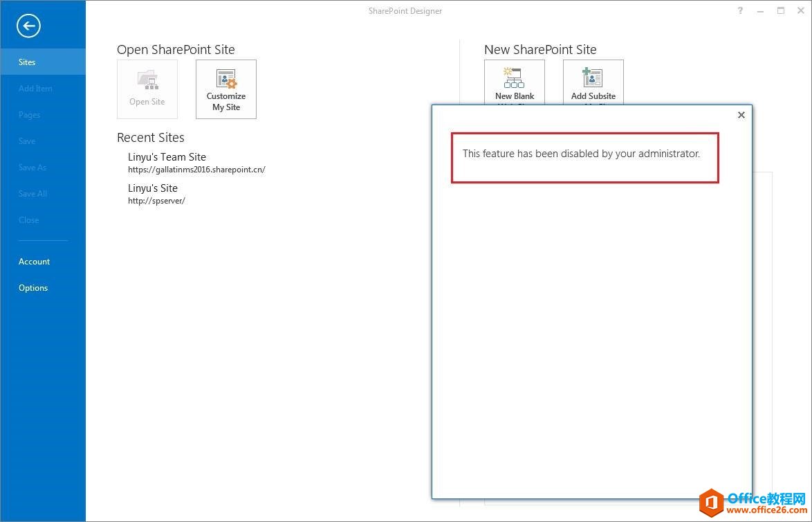
Task: Select the Sites tab in the sidebar
Action: tap(43, 62)
